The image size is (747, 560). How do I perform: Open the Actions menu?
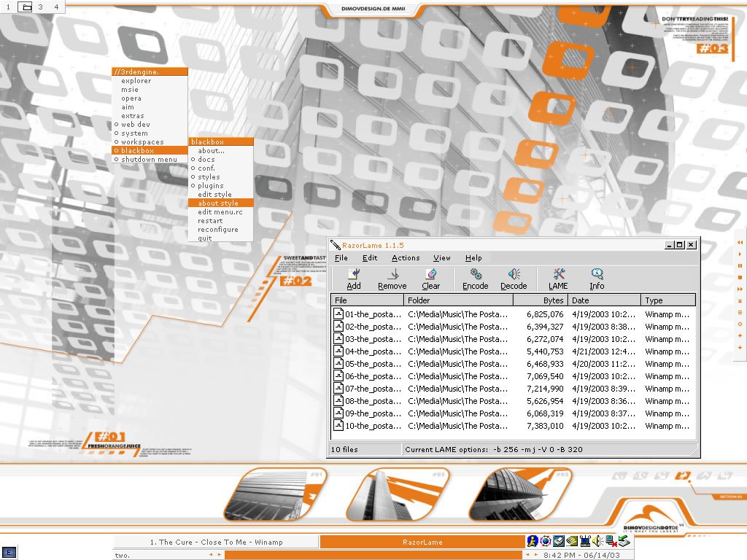[406, 257]
